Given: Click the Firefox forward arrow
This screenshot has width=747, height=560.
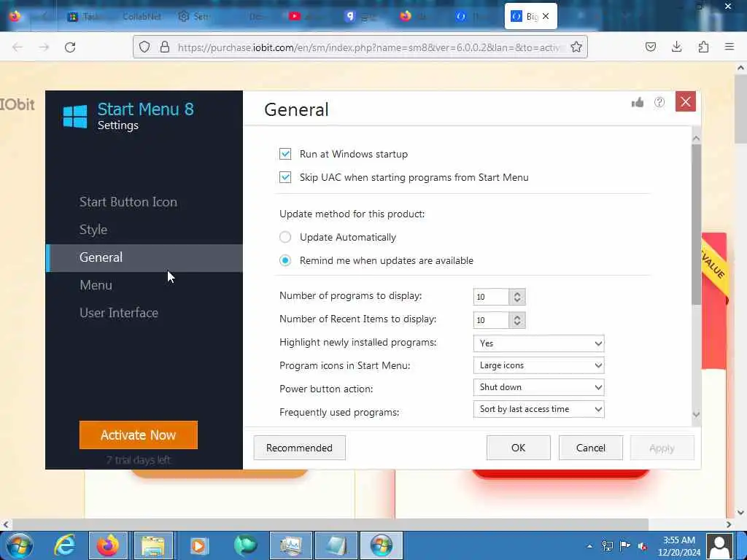Looking at the screenshot, I should point(44,47).
